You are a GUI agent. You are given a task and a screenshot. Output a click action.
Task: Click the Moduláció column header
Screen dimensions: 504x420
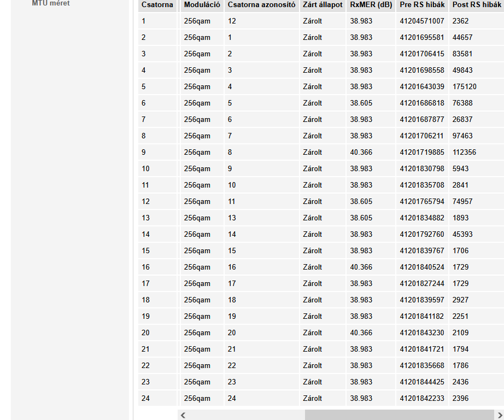(202, 5)
